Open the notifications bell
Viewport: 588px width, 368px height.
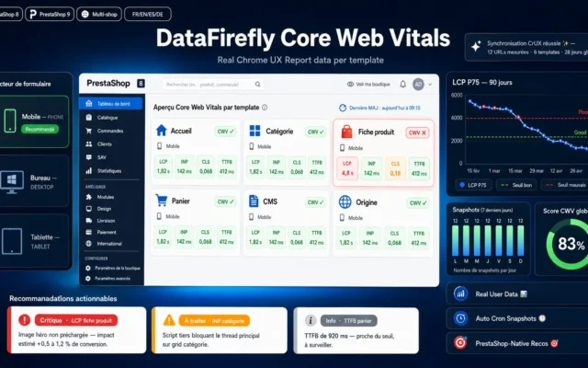402,84
